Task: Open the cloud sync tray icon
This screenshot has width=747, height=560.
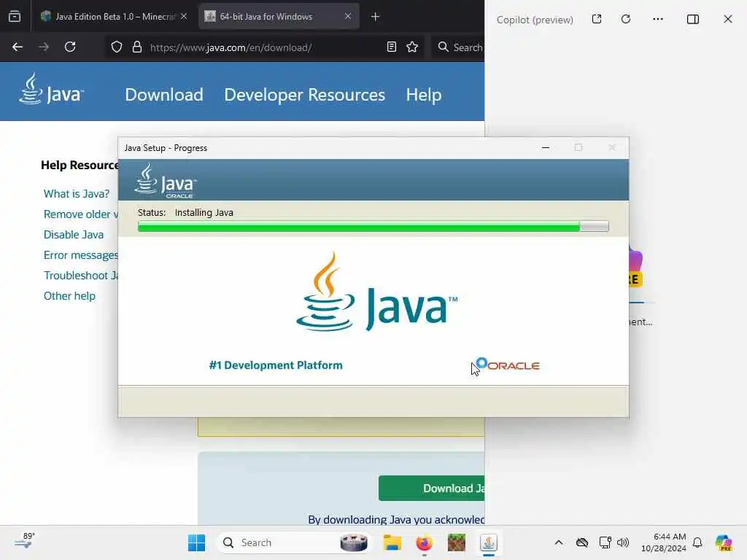Action: (582, 542)
